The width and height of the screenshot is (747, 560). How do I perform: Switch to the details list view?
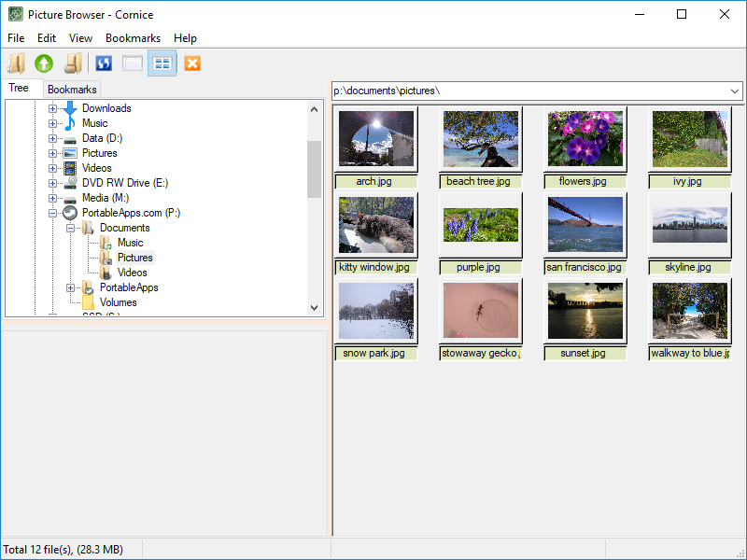pos(133,63)
